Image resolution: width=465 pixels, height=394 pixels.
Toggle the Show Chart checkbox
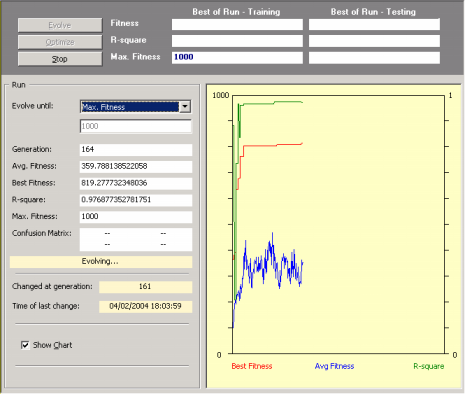(x=25, y=345)
